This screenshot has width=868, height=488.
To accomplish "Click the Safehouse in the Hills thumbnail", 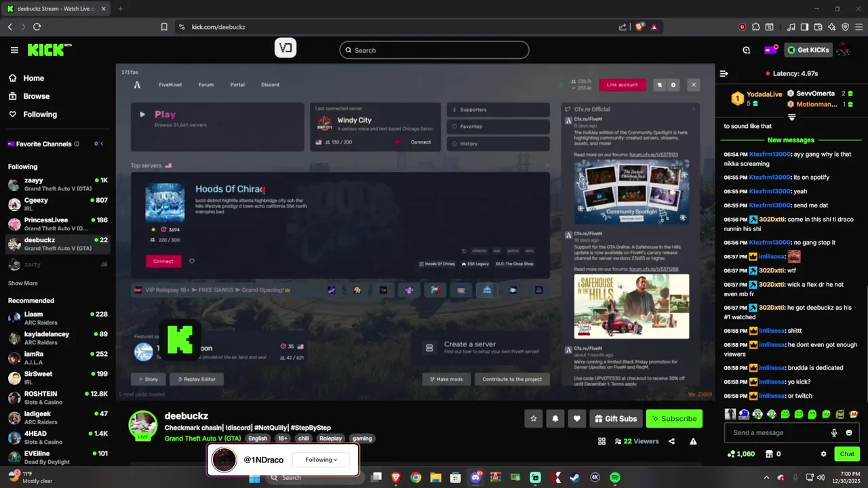I will tap(631, 306).
